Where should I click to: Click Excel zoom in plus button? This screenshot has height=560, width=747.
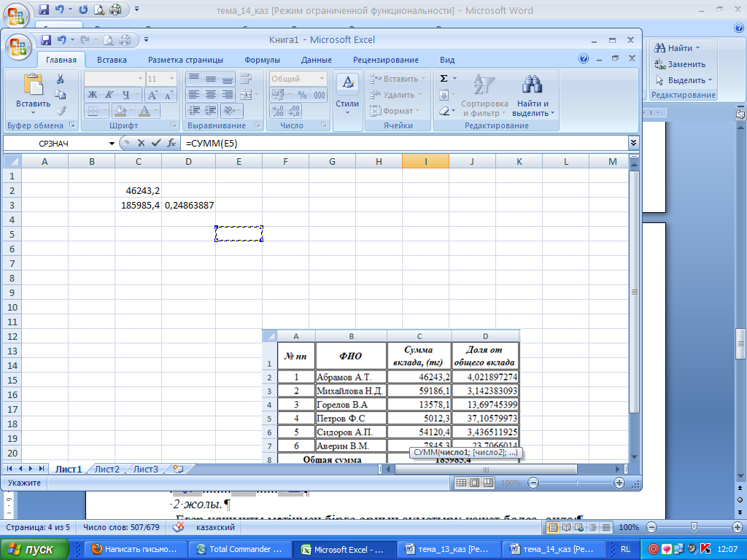pyautogui.click(x=619, y=483)
